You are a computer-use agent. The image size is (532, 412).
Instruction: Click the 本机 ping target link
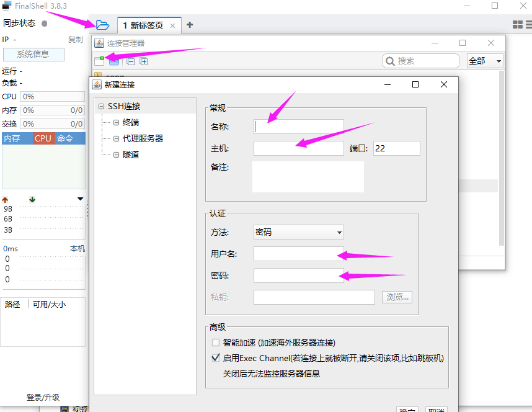tap(78, 249)
